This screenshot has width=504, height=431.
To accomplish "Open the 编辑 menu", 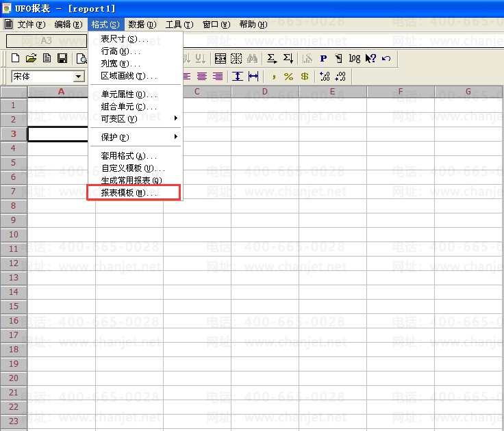I will [x=68, y=25].
